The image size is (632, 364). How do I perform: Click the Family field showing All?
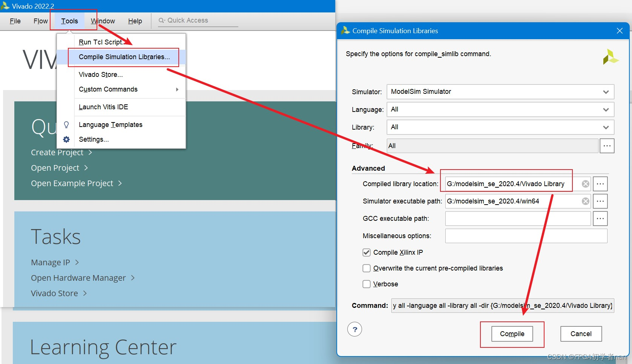(x=492, y=146)
